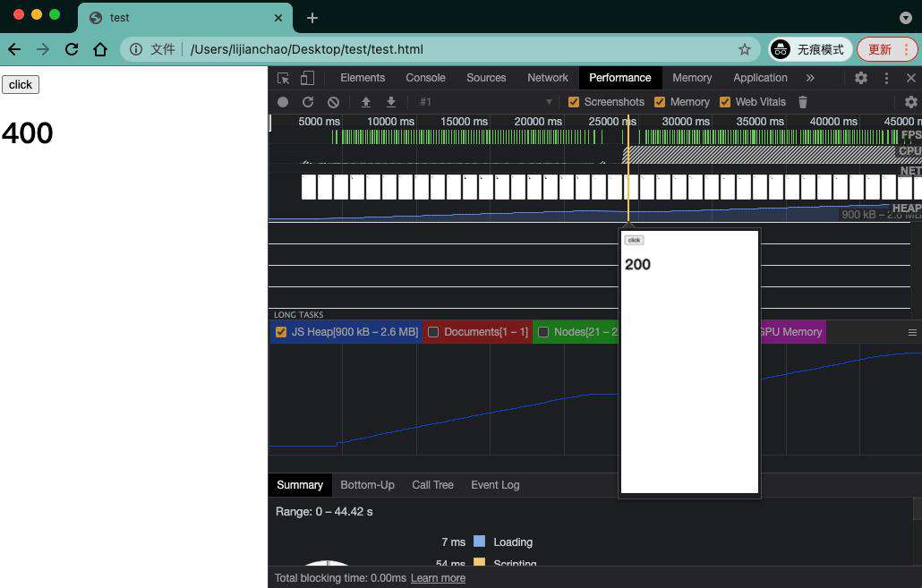This screenshot has height=588, width=922.
Task: Click the page's click button
Action: [x=21, y=85]
